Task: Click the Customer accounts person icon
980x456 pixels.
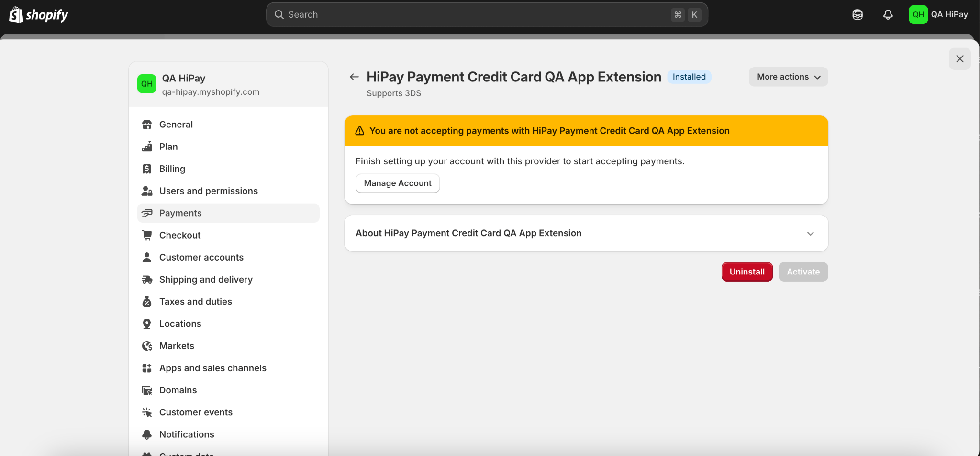Action: 147,257
